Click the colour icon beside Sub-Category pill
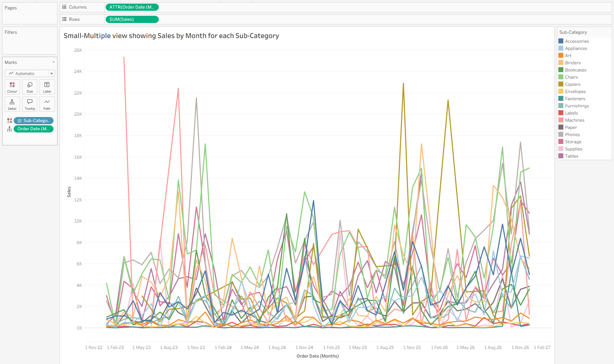The height and width of the screenshot is (364, 614). (x=10, y=121)
